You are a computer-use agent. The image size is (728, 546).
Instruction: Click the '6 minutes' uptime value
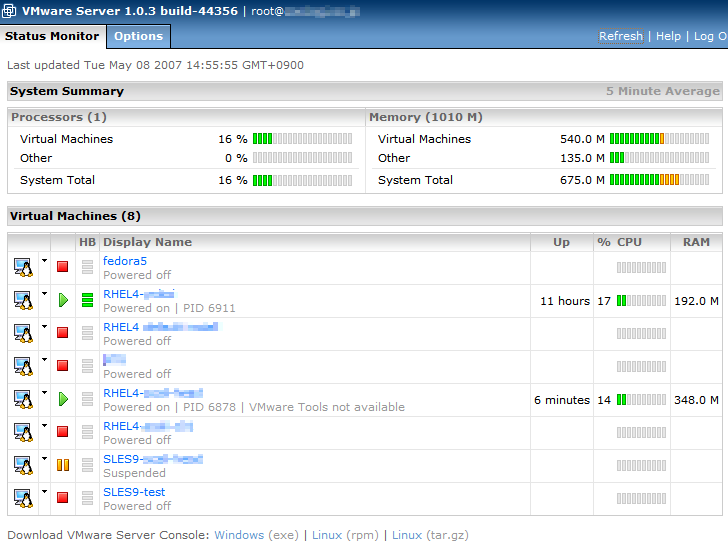point(562,400)
